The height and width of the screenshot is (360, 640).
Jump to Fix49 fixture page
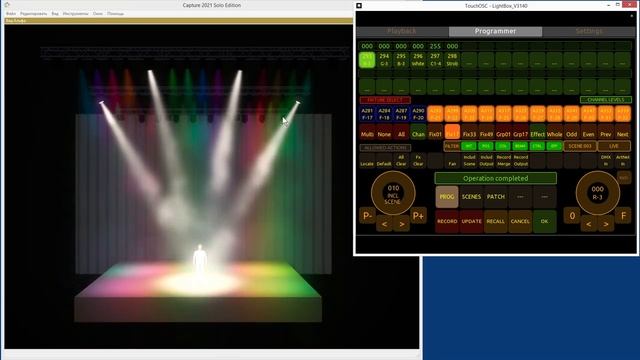pyautogui.click(x=486, y=133)
